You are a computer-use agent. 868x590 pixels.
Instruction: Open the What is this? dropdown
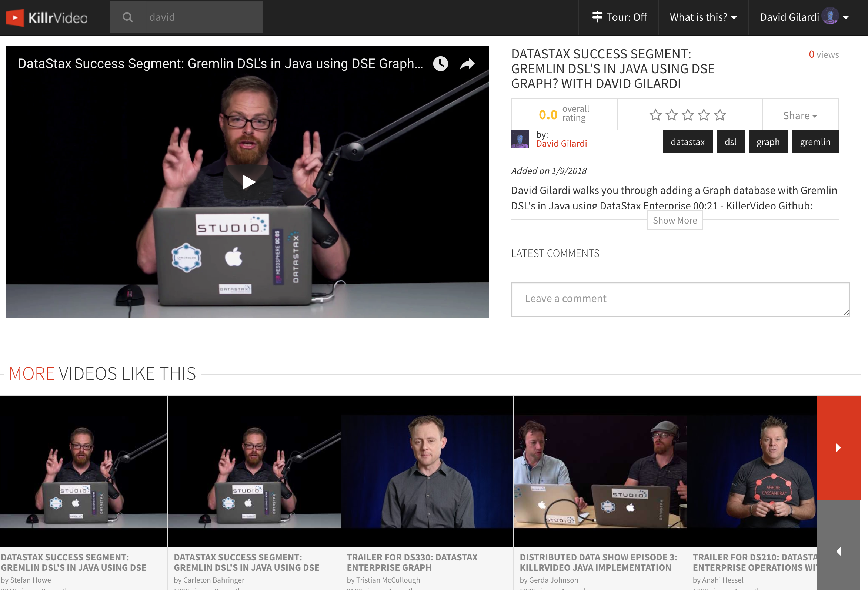pyautogui.click(x=703, y=17)
